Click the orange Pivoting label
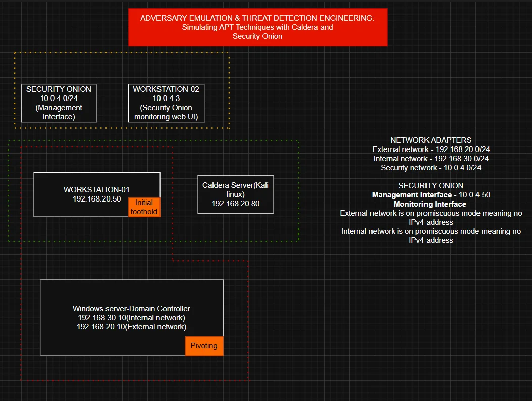This screenshot has height=401, width=532. tap(204, 346)
